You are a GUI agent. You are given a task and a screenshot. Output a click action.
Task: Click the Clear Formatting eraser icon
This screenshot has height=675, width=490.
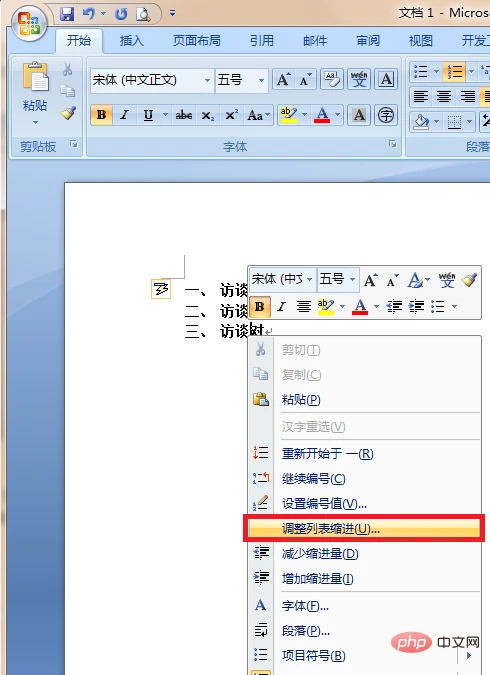pos(332,79)
